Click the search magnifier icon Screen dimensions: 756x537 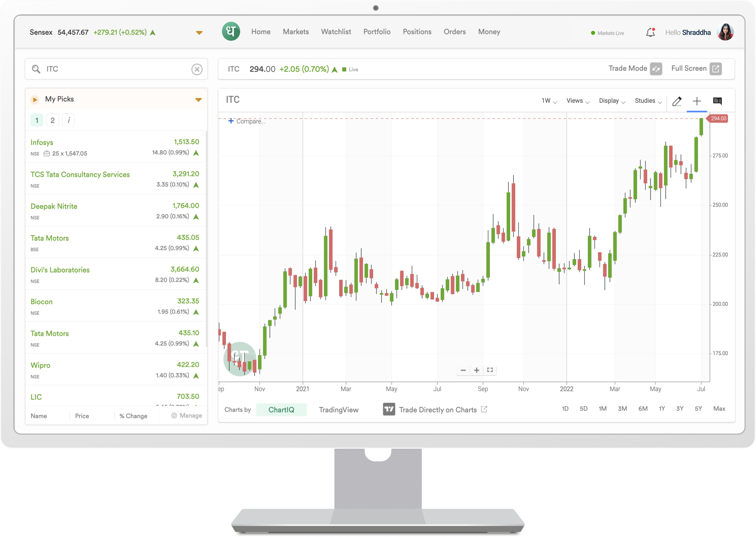pos(36,69)
